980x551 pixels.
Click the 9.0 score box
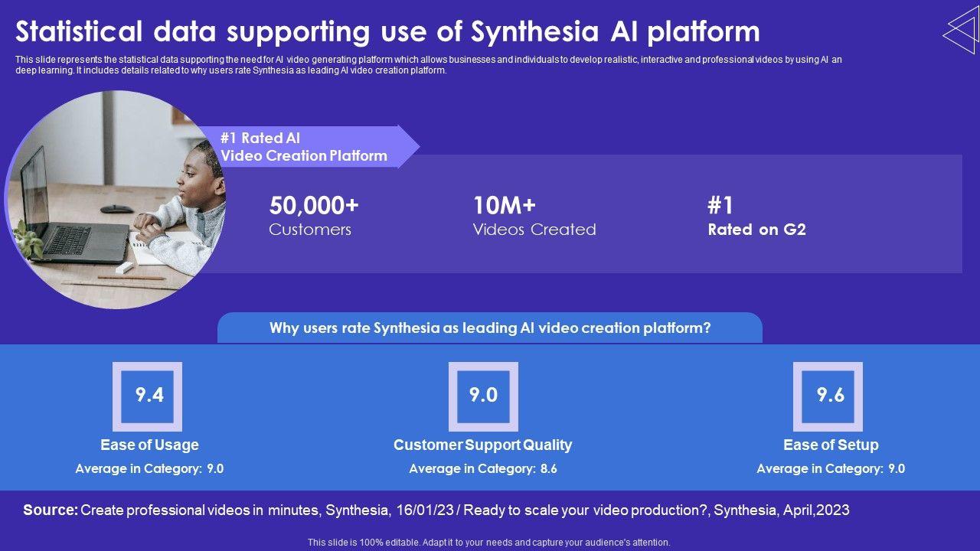pos(483,396)
